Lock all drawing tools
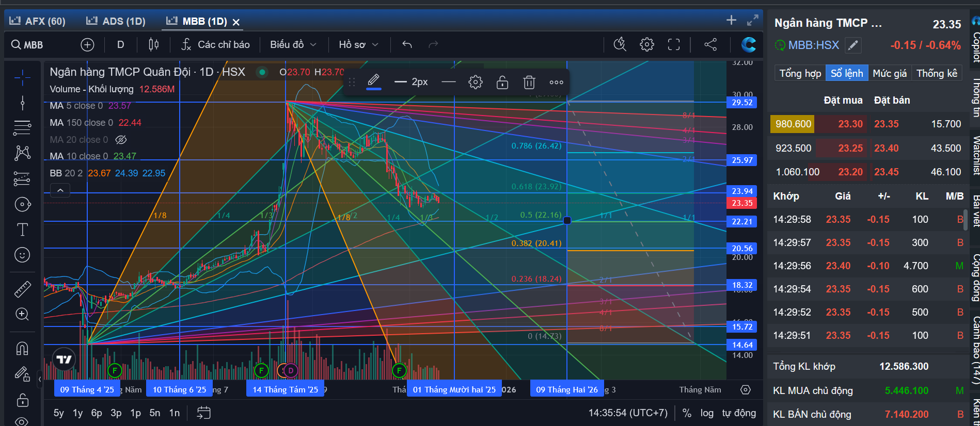The width and height of the screenshot is (980, 426). (x=22, y=400)
